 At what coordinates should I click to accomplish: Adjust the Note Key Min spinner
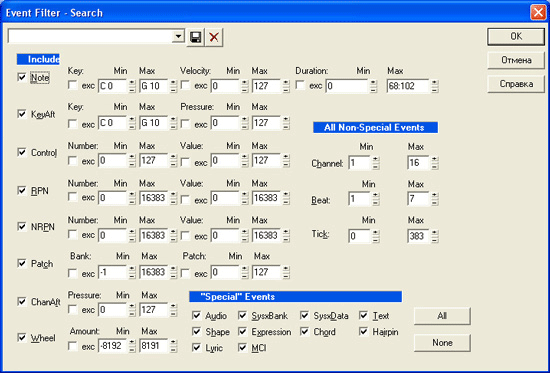(132, 86)
